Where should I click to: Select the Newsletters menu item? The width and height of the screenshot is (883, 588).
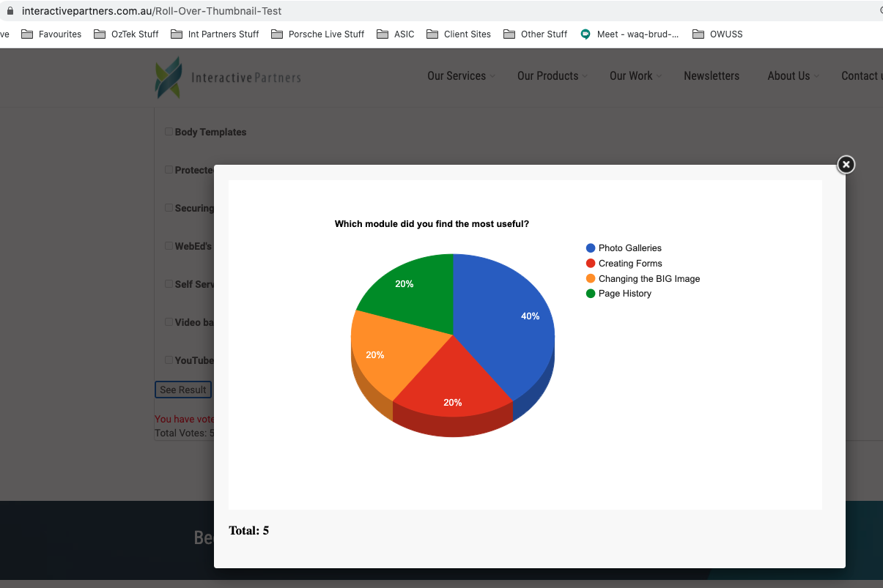pyautogui.click(x=712, y=76)
